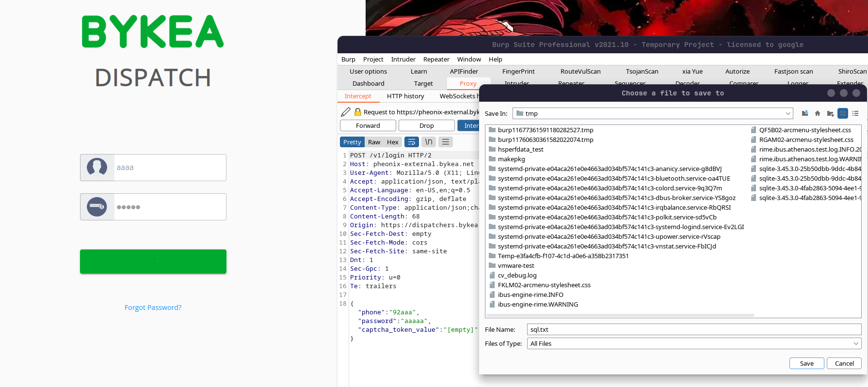Select burp11760630361582022074.tmp folder
Image resolution: width=868 pixels, height=387 pixels.
[541, 139]
